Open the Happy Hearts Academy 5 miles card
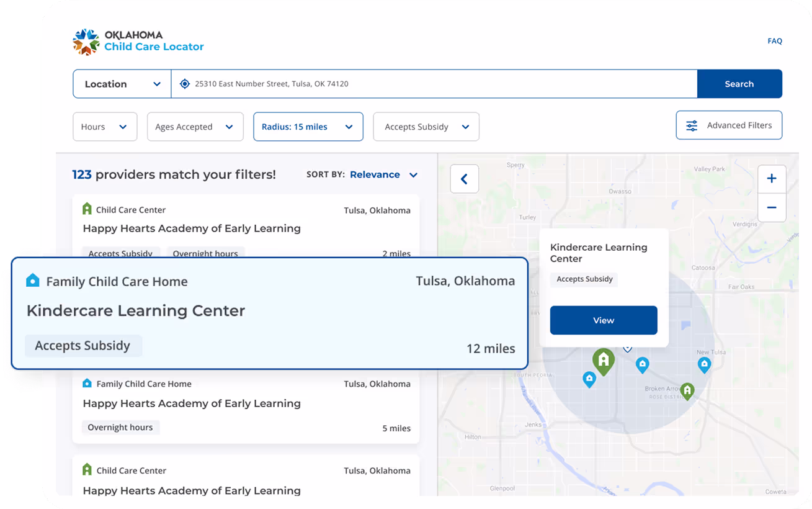The height and width of the screenshot is (509, 812). point(246,407)
